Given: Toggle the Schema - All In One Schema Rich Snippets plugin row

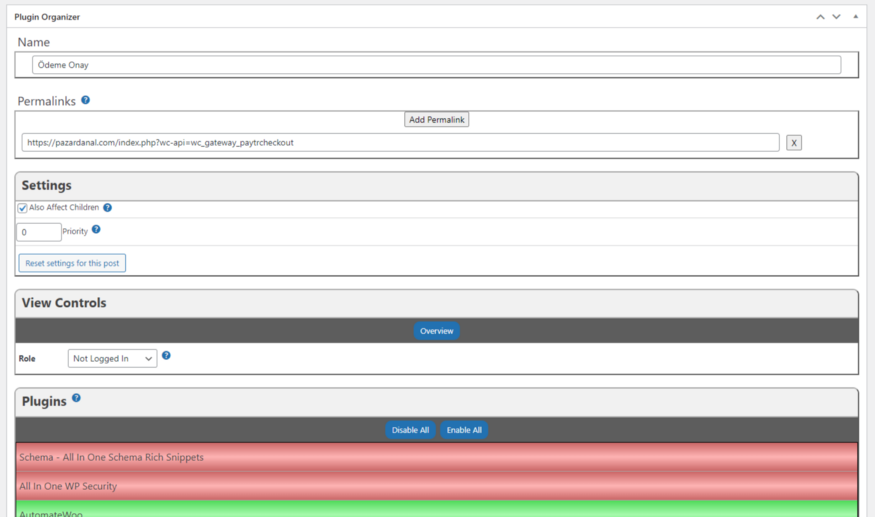Looking at the screenshot, I should click(436, 457).
